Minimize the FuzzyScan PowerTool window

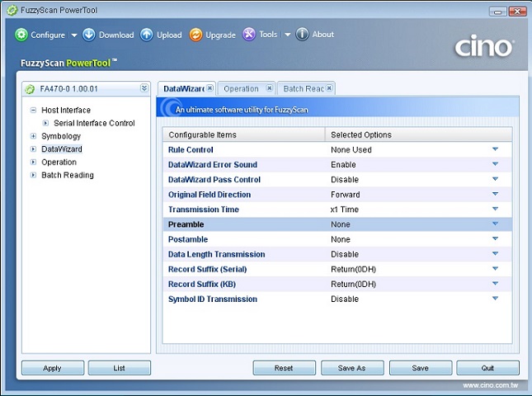[498, 12]
